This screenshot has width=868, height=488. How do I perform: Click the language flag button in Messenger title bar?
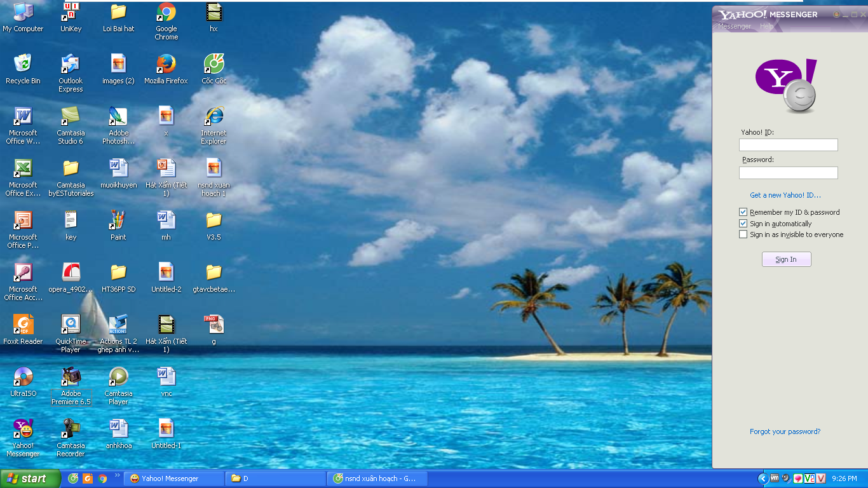pyautogui.click(x=836, y=15)
